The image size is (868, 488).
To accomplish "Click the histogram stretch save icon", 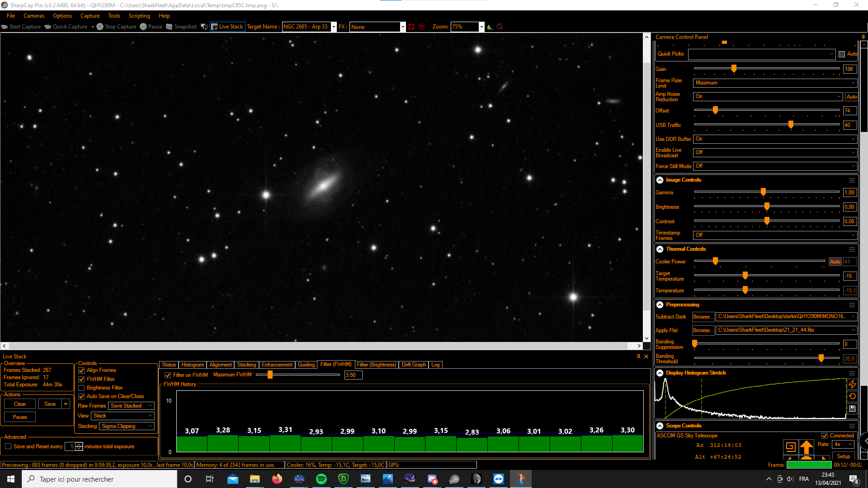I will point(852,408).
